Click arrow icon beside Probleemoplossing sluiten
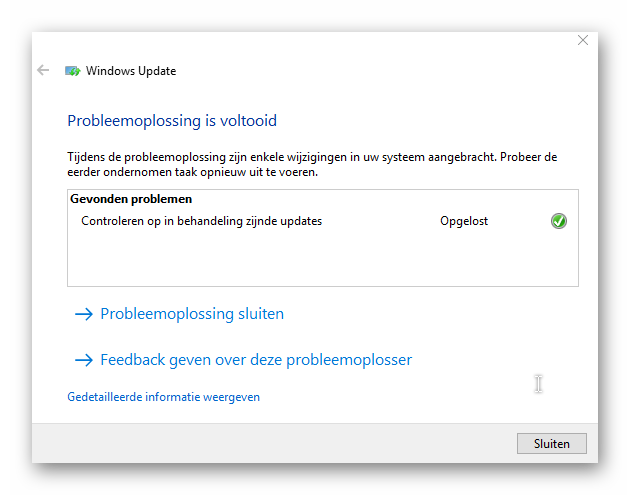 tap(84, 314)
